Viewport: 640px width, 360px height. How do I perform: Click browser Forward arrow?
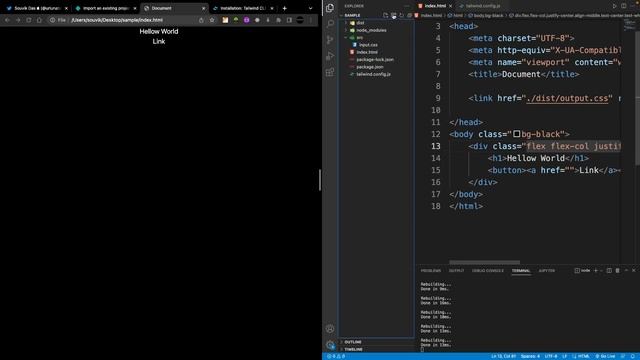coord(18,20)
